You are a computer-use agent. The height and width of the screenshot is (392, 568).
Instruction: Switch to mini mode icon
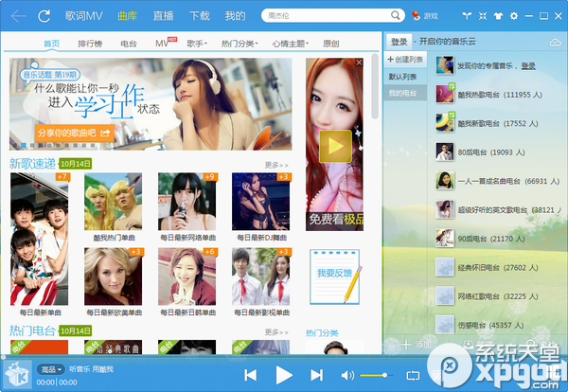(x=483, y=15)
